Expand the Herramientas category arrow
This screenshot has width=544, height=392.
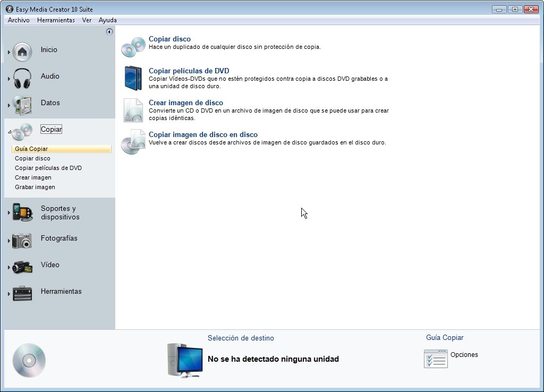coord(8,294)
